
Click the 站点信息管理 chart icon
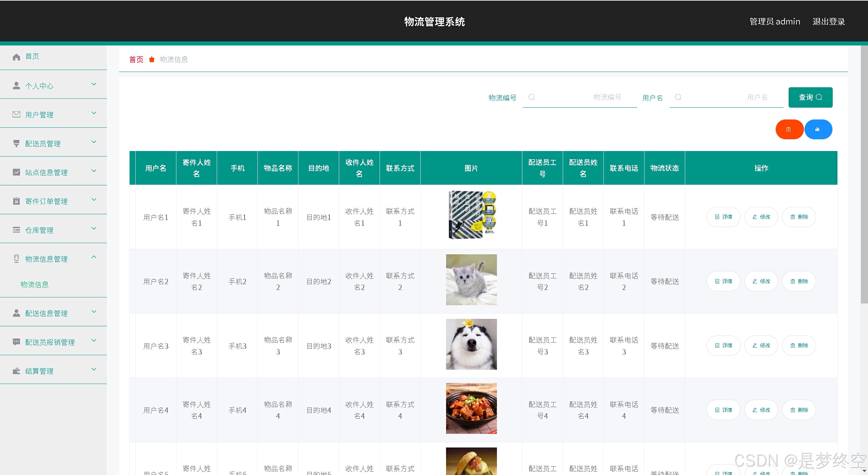[x=16, y=172]
